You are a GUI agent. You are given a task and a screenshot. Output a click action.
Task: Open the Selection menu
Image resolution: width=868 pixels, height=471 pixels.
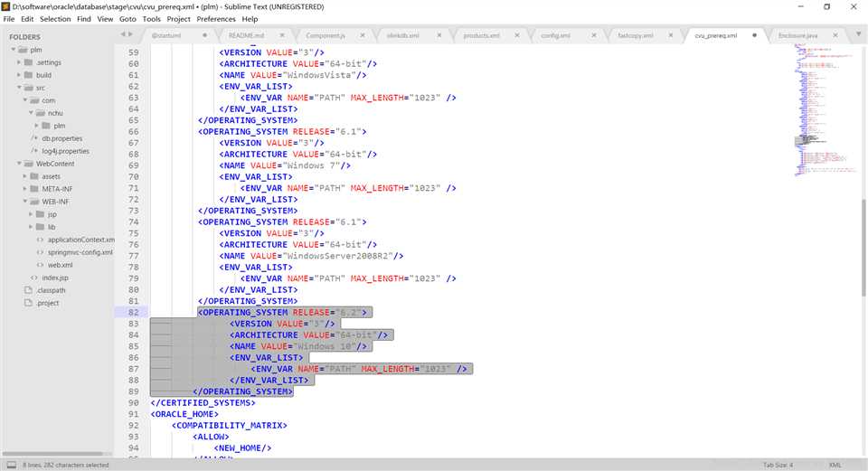(x=55, y=19)
